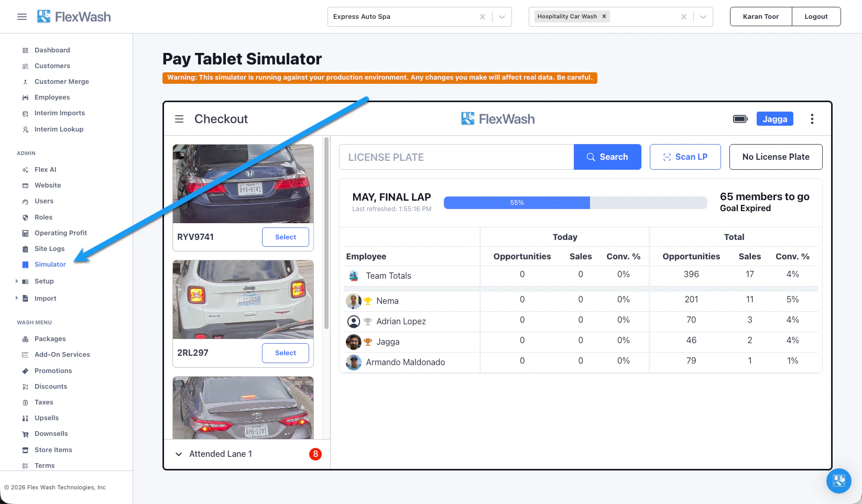Click the Operating Profit calculator icon
The height and width of the screenshot is (504, 862).
25,233
